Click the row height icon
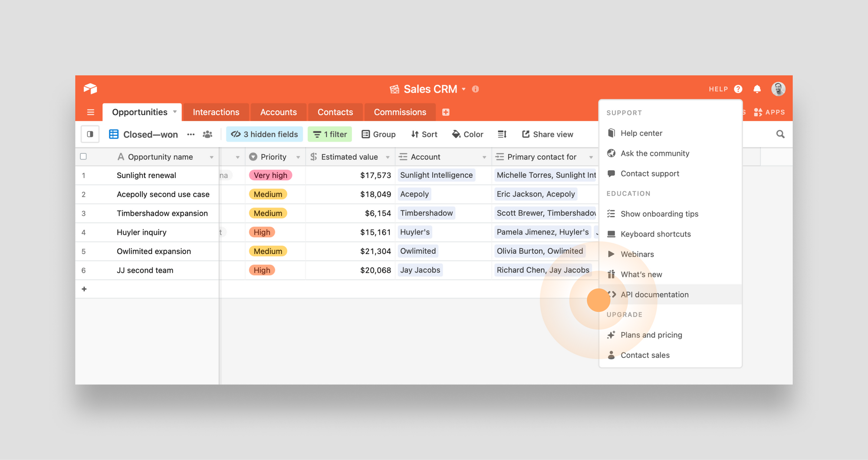This screenshot has width=868, height=460. pos(502,134)
